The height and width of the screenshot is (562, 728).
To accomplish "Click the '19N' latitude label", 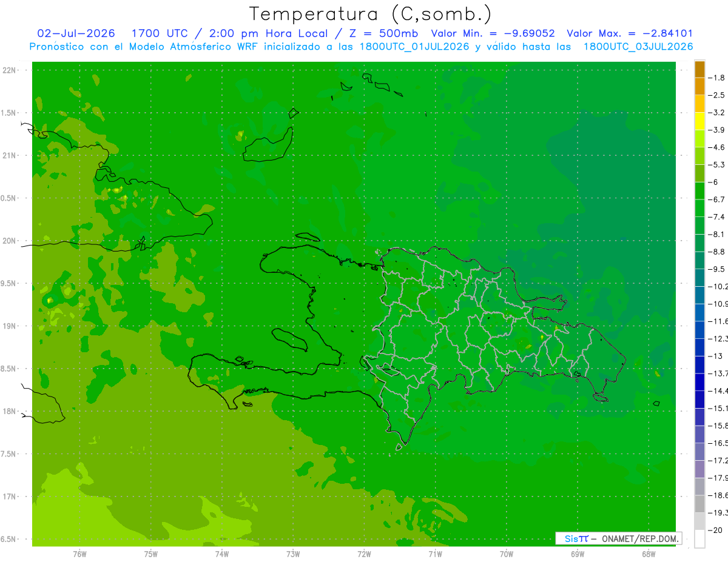I will (8, 326).
